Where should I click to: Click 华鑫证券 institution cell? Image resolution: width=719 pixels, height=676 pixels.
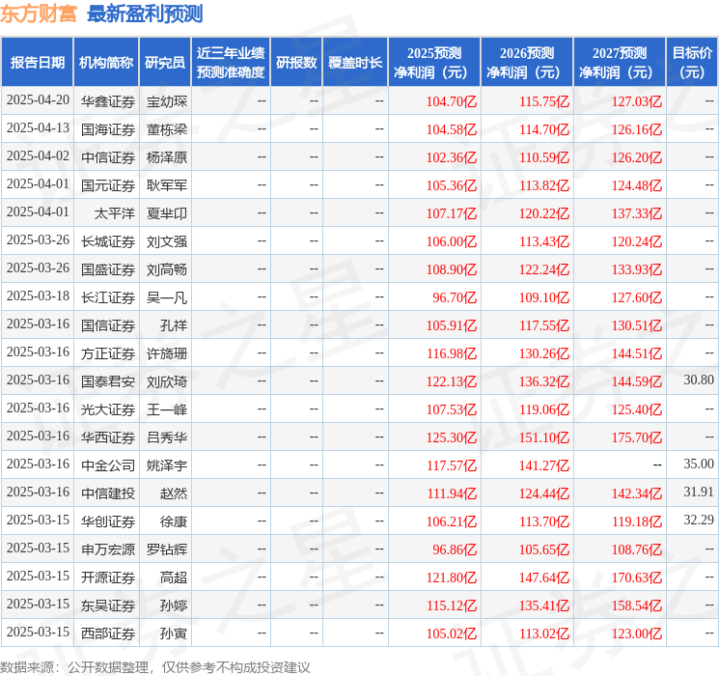point(108,101)
